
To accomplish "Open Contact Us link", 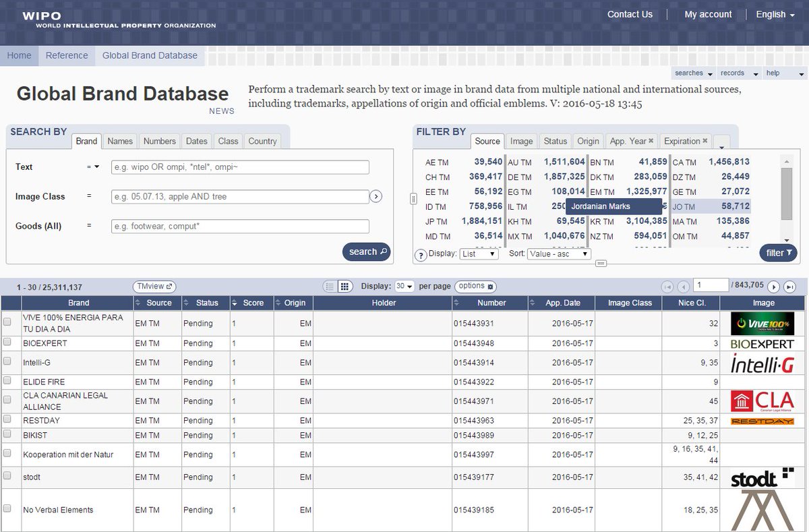I will 630,14.
